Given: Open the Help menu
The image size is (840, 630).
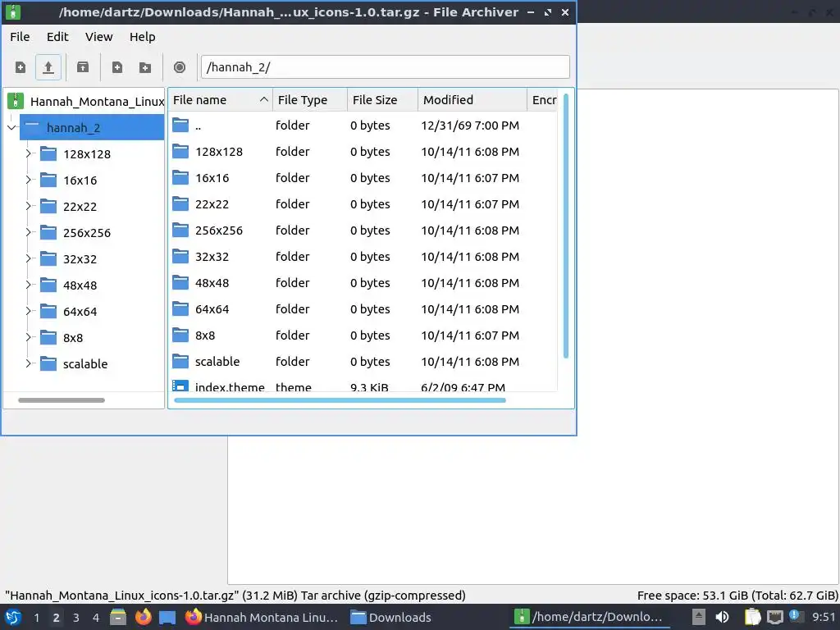Looking at the screenshot, I should click(143, 37).
